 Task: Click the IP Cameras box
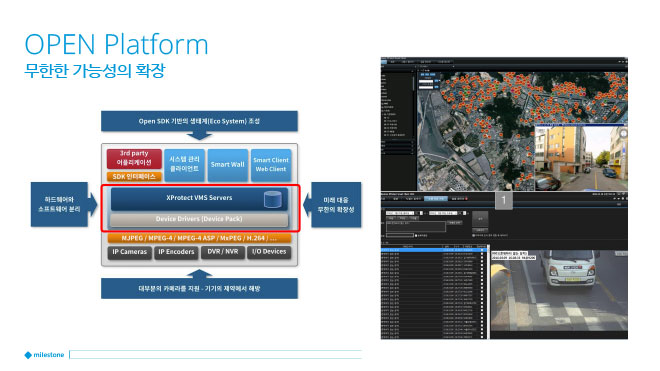(129, 252)
